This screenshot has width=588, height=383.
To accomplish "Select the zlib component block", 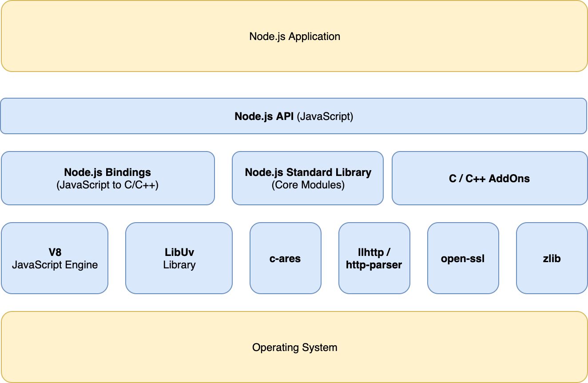I will click(552, 258).
